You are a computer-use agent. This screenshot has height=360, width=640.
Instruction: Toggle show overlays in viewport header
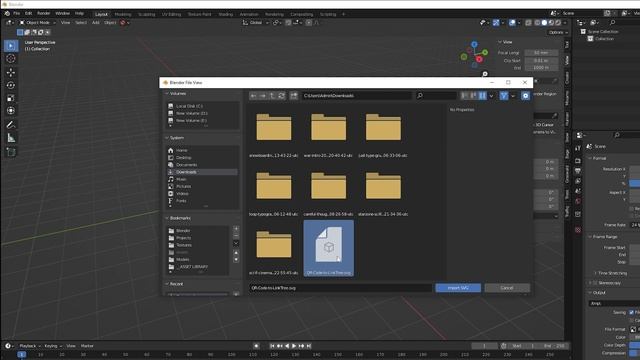512,23
